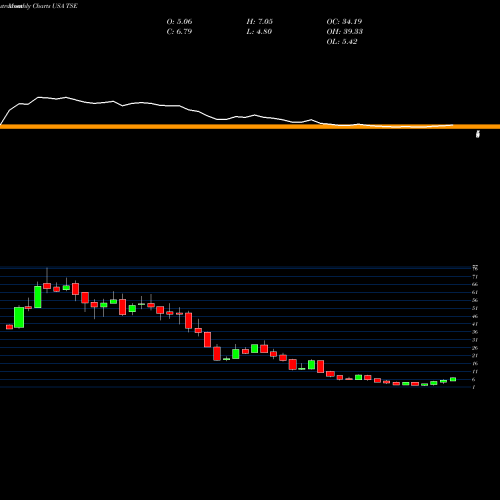This screenshot has height=500, width=500.
Task: Click the 26 price axis label
Action: point(475,348)
